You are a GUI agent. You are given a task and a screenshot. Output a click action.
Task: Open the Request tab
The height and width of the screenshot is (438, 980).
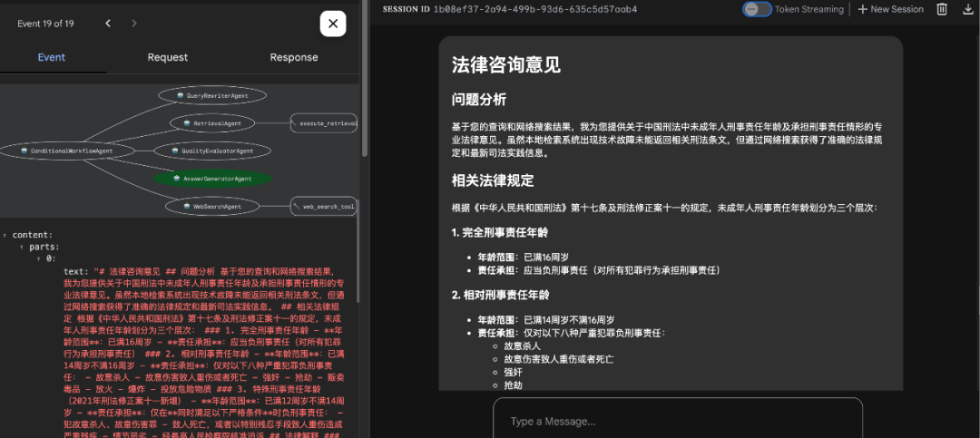point(168,57)
